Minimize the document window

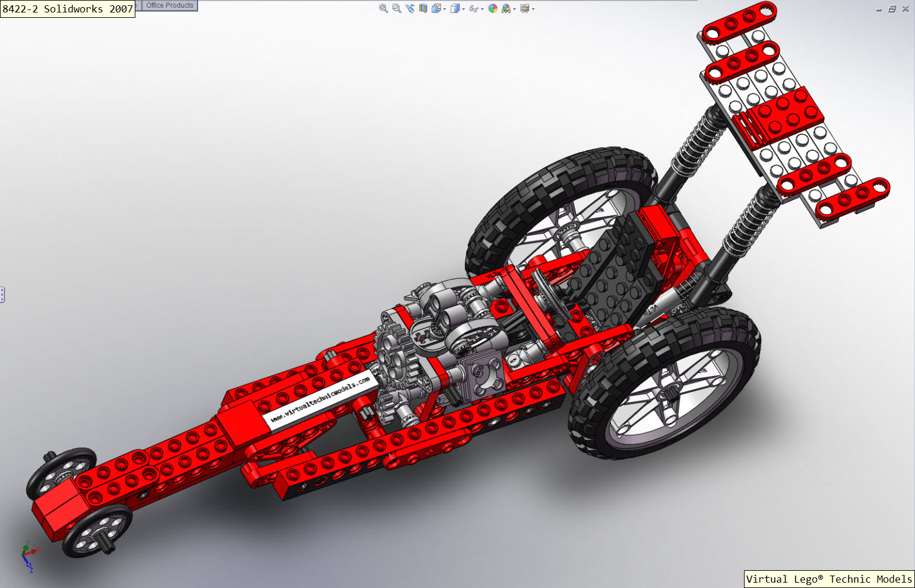(x=879, y=9)
